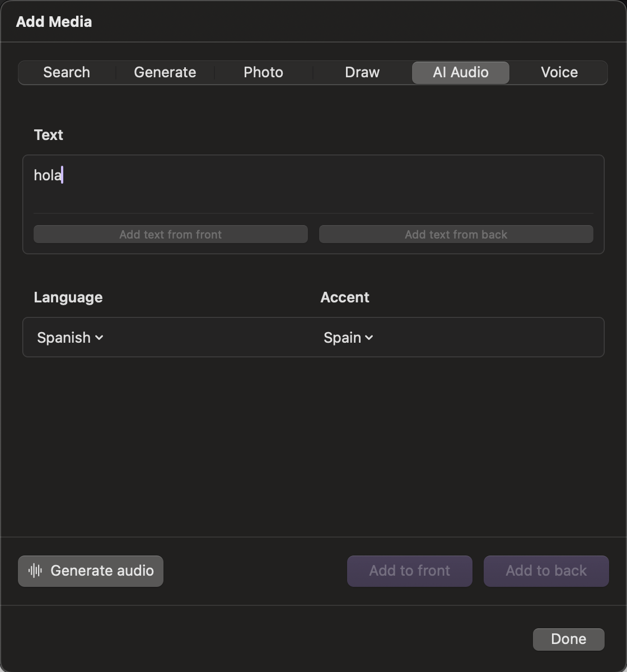Open the Spanish language dropdown

point(70,338)
